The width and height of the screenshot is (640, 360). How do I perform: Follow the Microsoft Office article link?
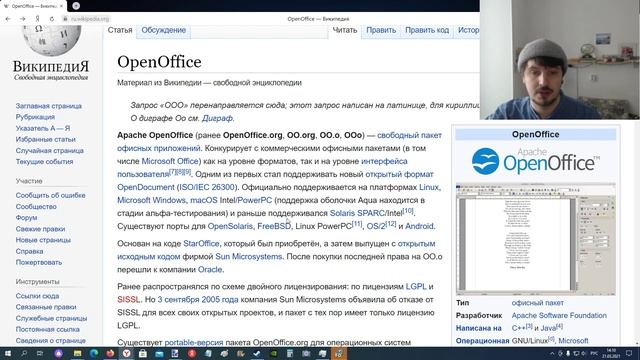[x=170, y=161]
